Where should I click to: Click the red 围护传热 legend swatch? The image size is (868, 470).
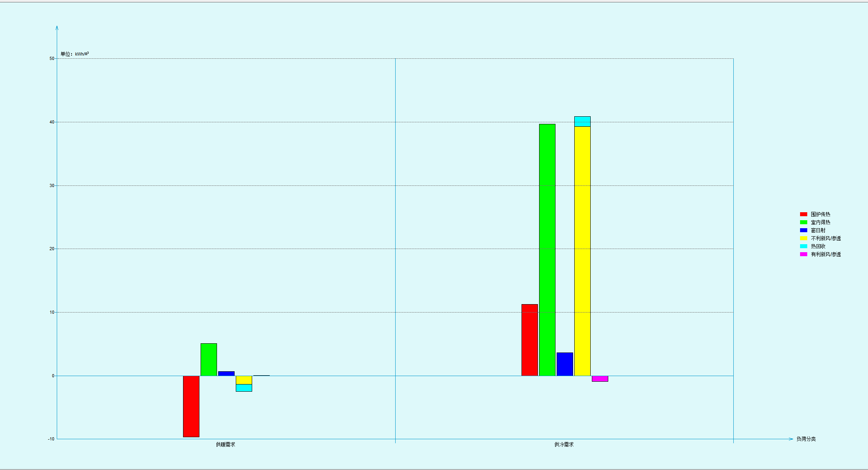pyautogui.click(x=803, y=214)
